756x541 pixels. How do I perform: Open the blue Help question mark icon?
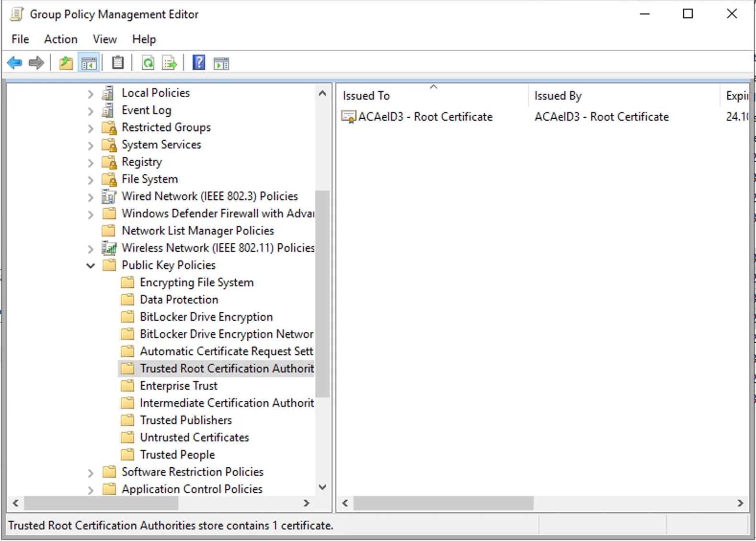pos(199,63)
